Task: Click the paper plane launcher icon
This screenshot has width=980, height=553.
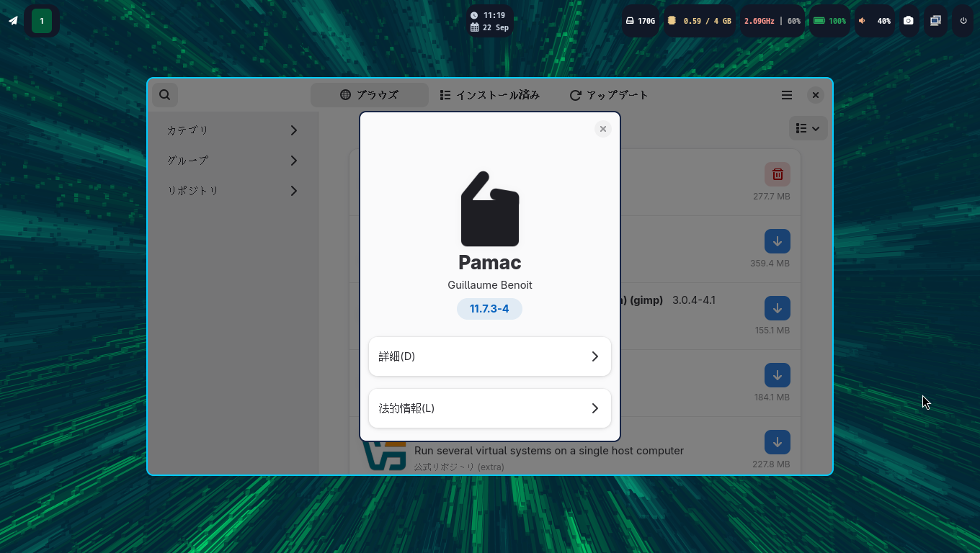Action: 13,21
